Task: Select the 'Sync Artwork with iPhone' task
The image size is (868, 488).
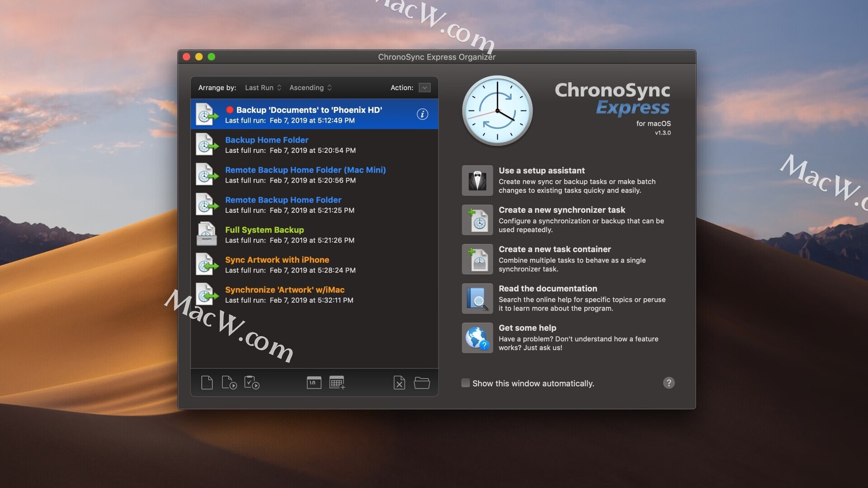Action: [x=277, y=260]
